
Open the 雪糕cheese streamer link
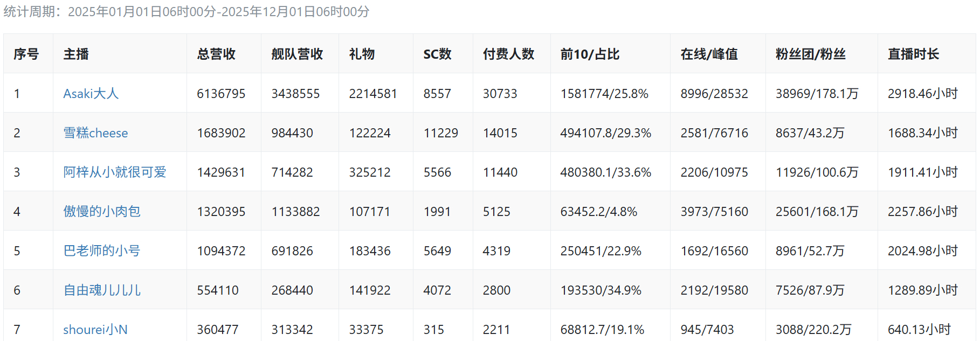point(95,133)
